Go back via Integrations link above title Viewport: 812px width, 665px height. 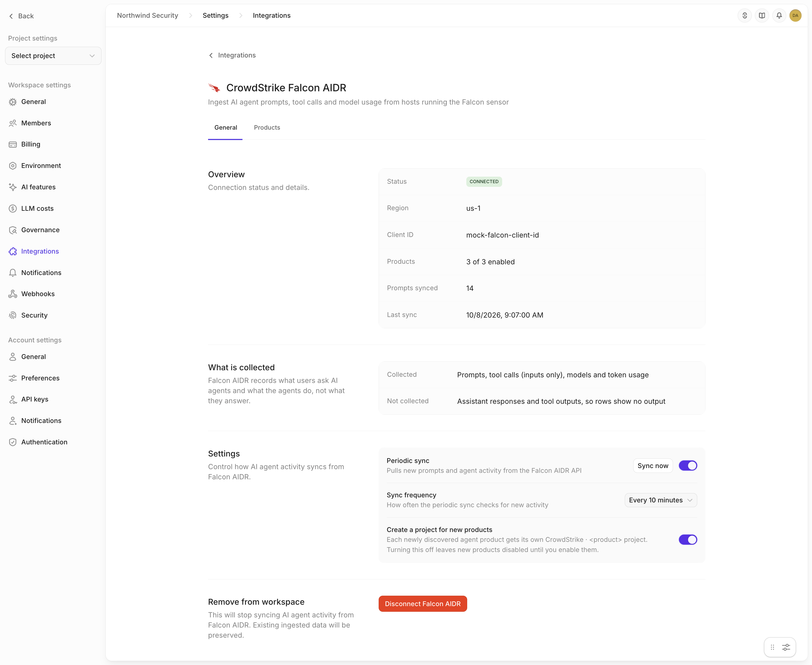[x=232, y=55]
